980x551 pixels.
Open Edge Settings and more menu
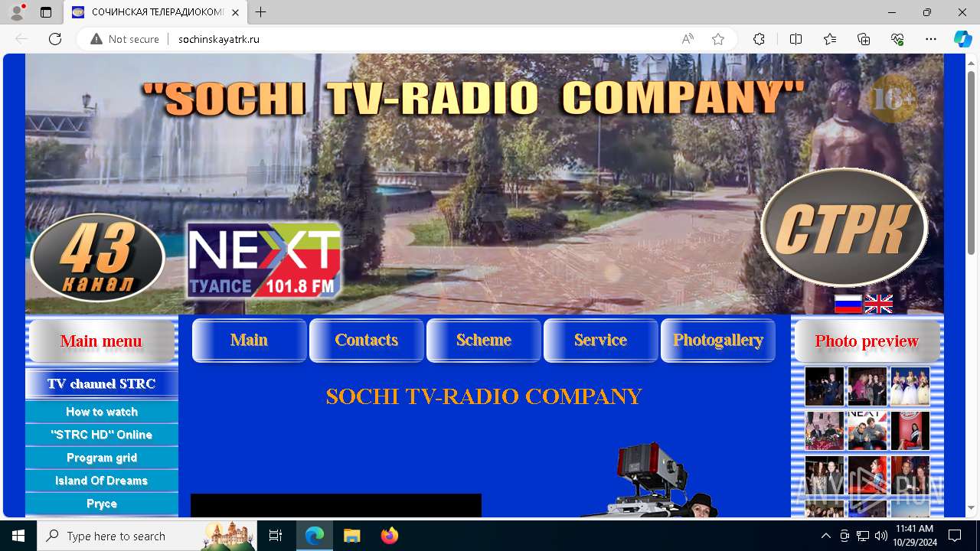click(x=931, y=39)
